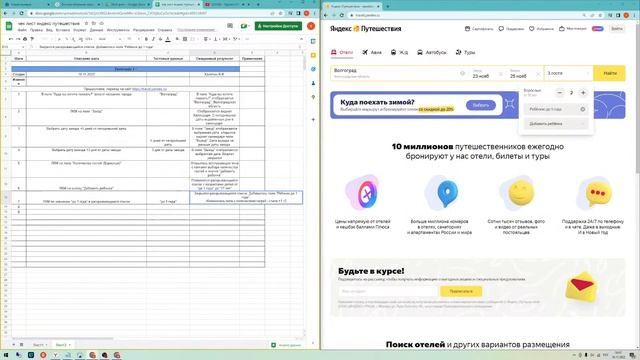Open Избранное favorites in header
Viewport: 640px width, 360px height.
[541, 29]
